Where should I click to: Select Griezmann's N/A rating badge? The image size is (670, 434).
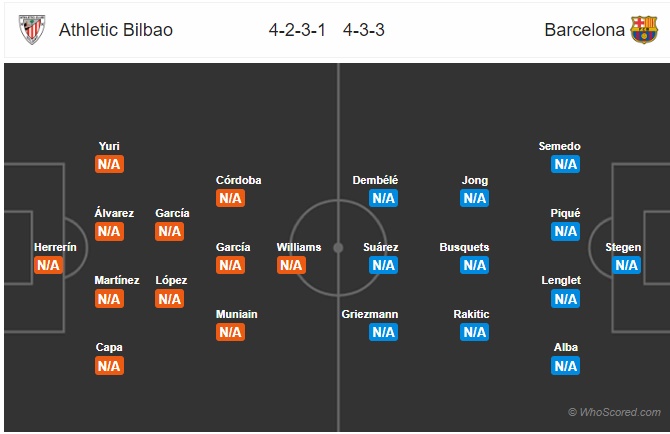coord(383,332)
